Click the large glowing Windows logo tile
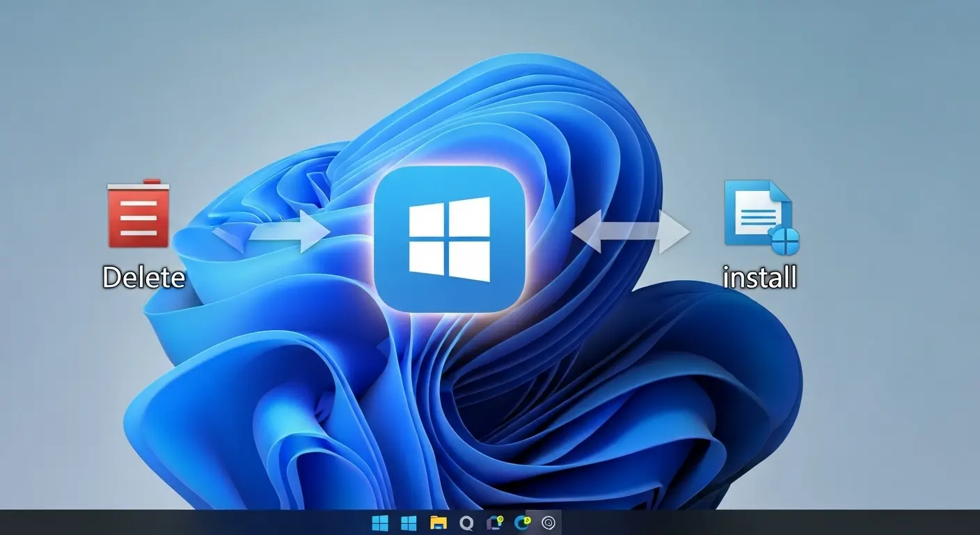The width and height of the screenshot is (980, 535). tap(449, 239)
